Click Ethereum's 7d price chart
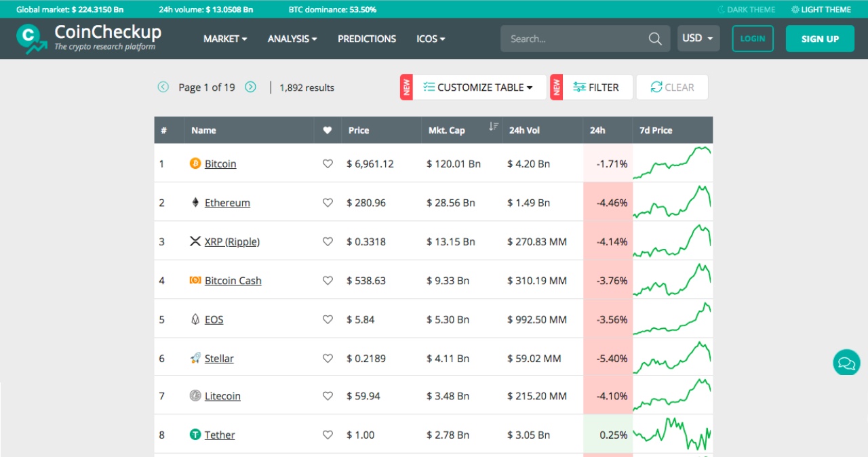Viewport: 868px width, 457px height. (672, 201)
